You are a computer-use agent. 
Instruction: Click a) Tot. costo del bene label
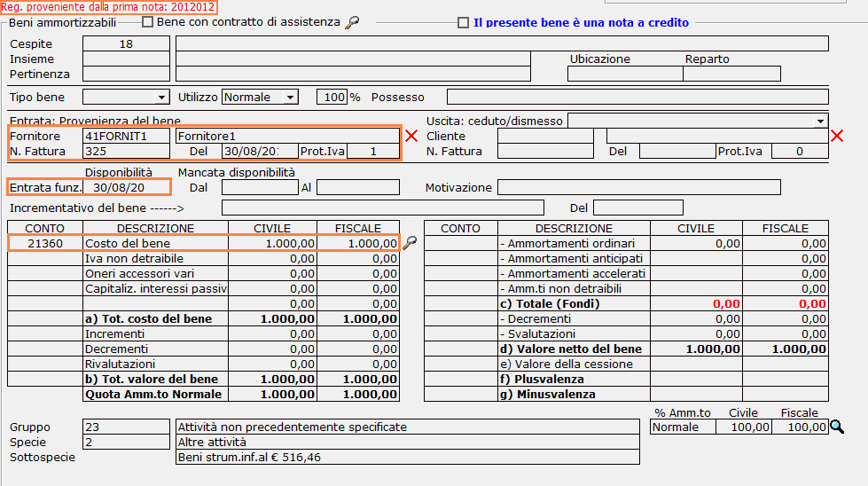[148, 319]
